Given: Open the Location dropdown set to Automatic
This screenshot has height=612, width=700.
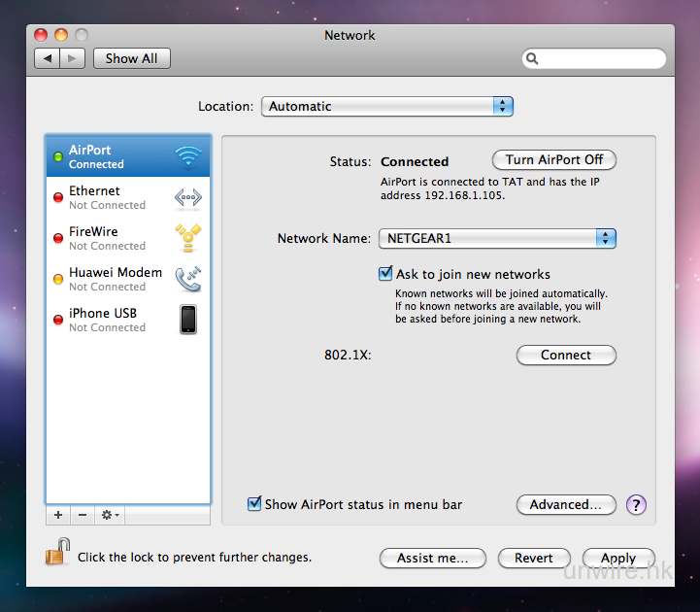Looking at the screenshot, I should coord(386,107).
